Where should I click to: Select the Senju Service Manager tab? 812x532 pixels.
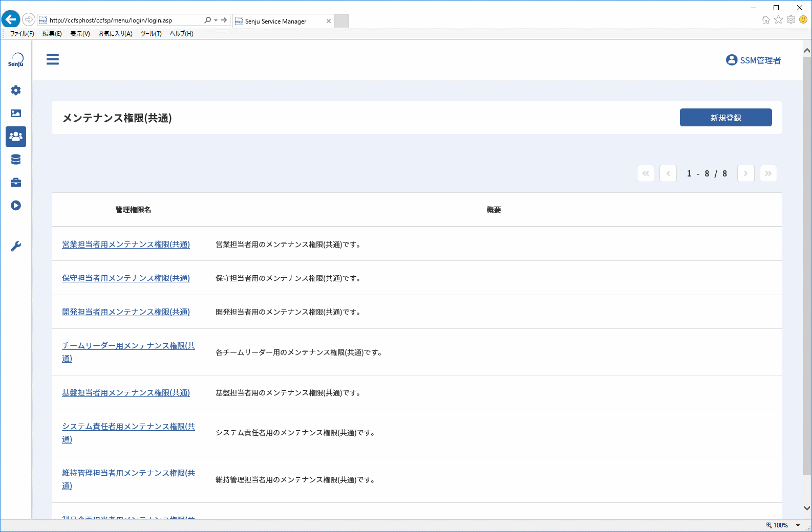(x=283, y=21)
